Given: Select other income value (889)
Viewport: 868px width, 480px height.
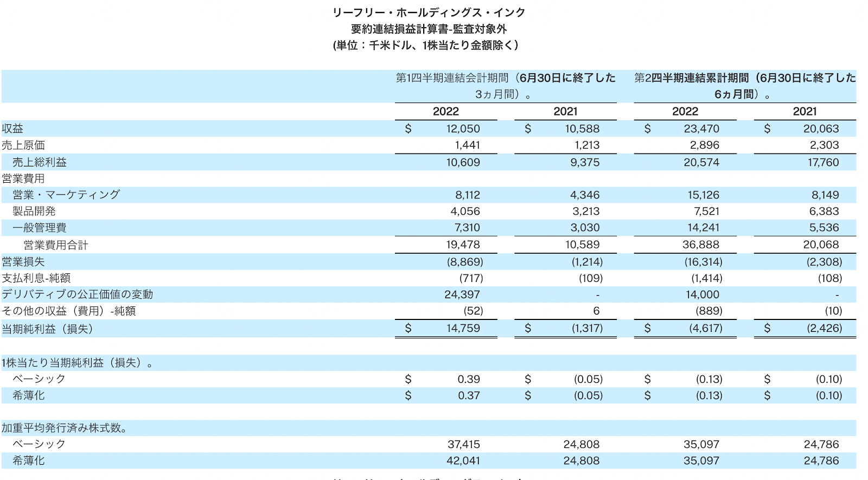Looking at the screenshot, I should pyautogui.click(x=709, y=311).
